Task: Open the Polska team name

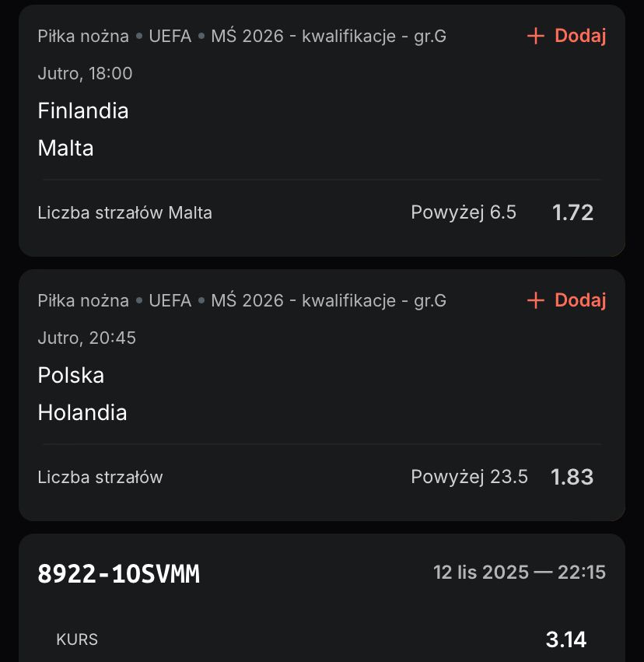Action: pos(71,375)
